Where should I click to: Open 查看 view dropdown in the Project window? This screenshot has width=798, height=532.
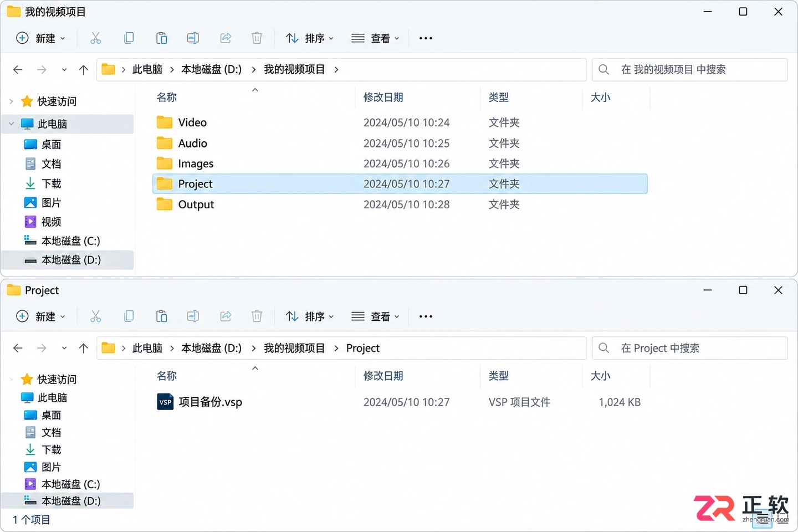pyautogui.click(x=375, y=316)
